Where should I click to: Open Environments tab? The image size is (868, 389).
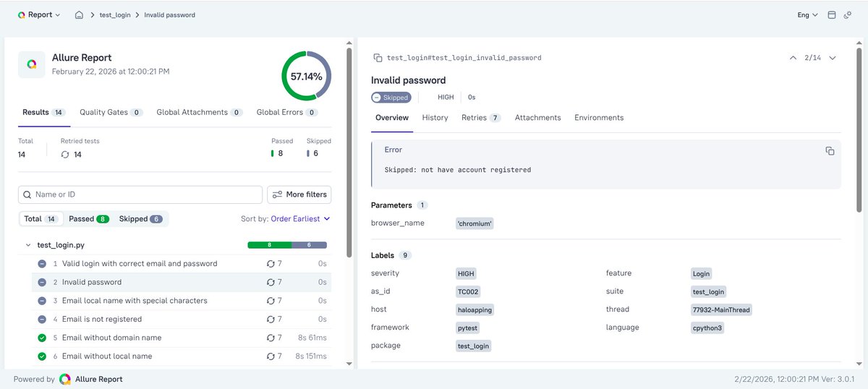[x=599, y=117]
